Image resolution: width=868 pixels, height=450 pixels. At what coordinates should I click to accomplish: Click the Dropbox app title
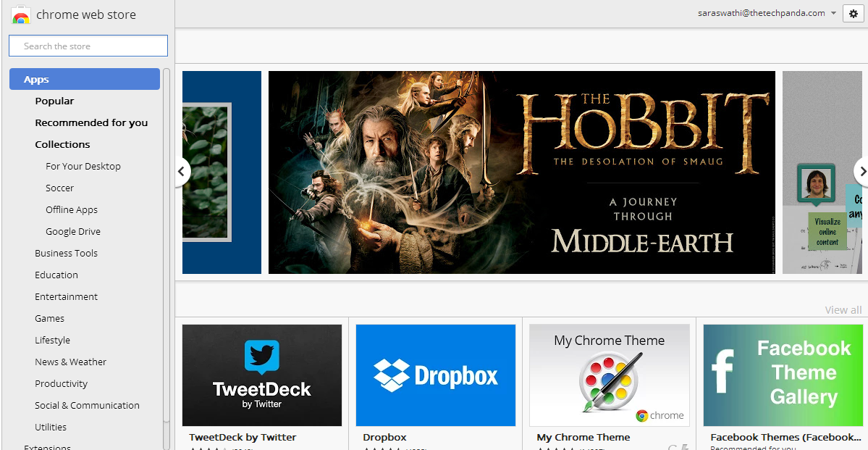click(384, 437)
